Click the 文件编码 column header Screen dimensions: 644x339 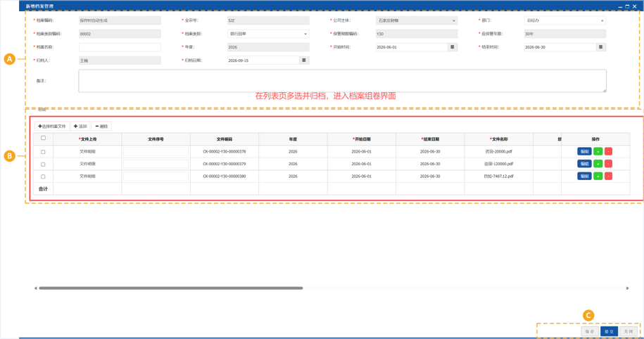pyautogui.click(x=225, y=139)
